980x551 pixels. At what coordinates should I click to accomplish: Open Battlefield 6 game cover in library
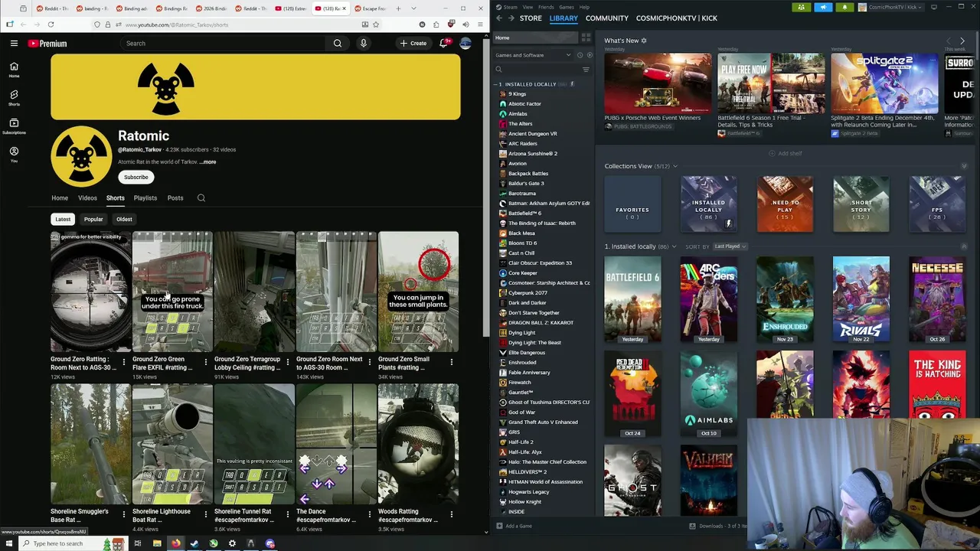pyautogui.click(x=632, y=300)
